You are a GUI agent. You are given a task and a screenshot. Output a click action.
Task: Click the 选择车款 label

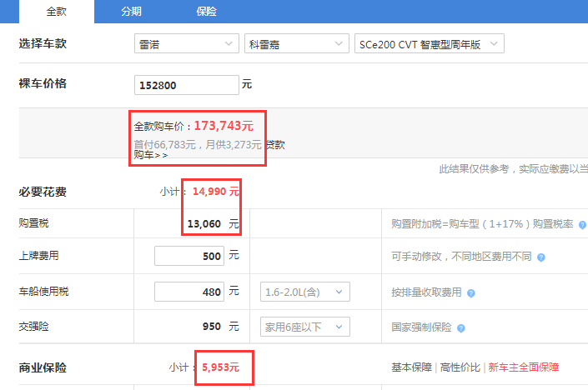coord(43,43)
